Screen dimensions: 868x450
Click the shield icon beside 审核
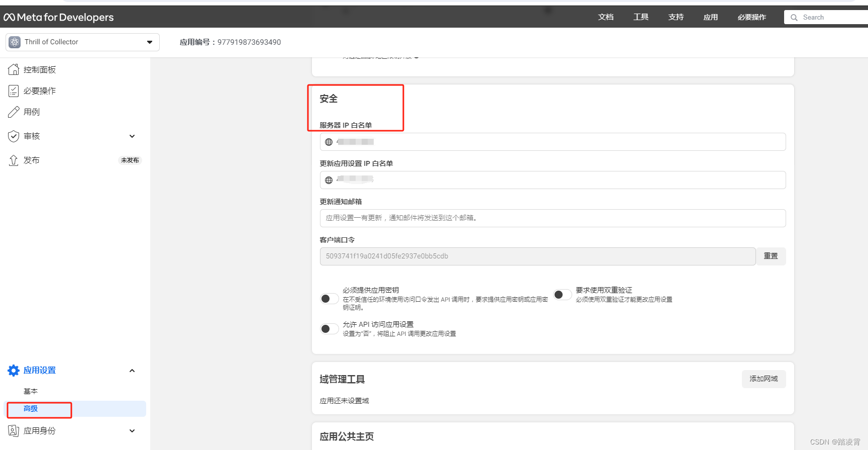coord(14,136)
